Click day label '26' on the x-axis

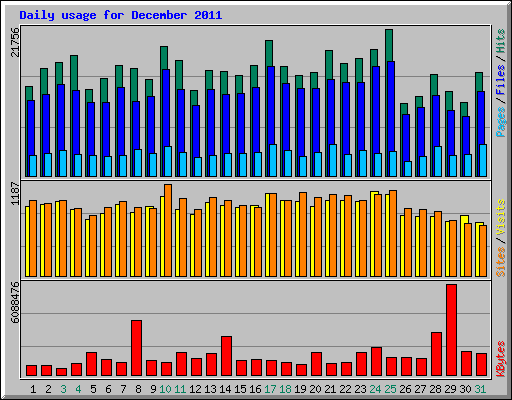[405, 389]
